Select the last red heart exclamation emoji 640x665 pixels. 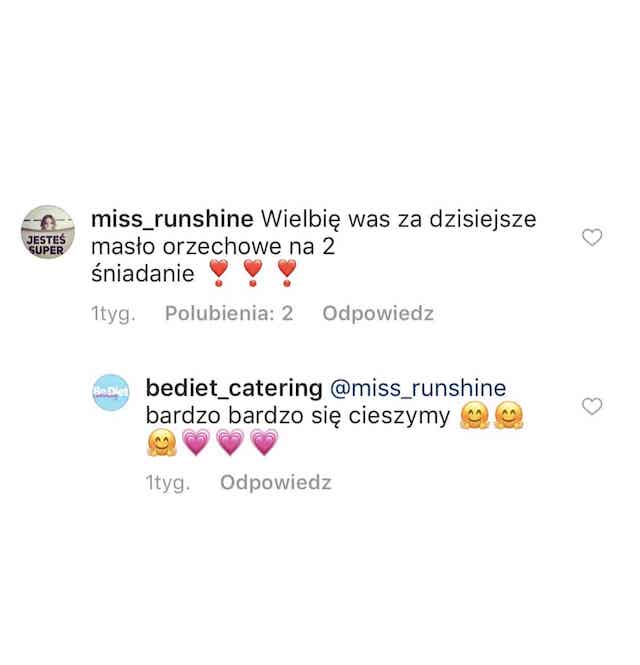287,273
